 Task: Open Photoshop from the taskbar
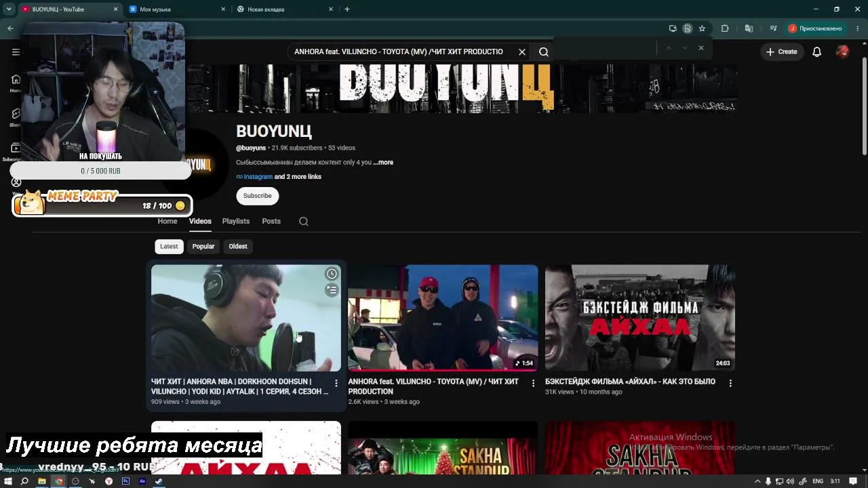(x=125, y=481)
